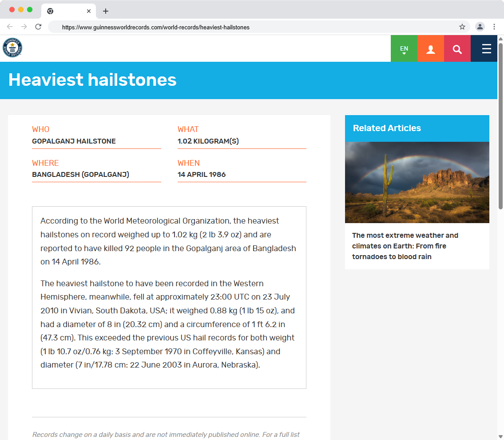Click the WHAT label
504x440 pixels.
click(188, 129)
